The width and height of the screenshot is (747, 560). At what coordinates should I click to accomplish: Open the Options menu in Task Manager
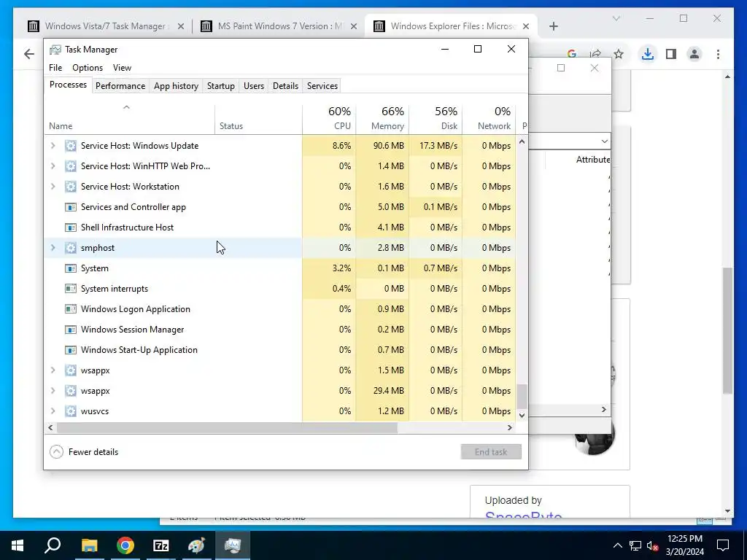click(x=88, y=68)
